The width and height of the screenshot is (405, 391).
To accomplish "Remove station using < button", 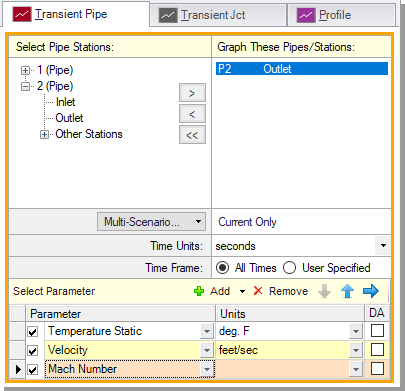I will [x=192, y=114].
